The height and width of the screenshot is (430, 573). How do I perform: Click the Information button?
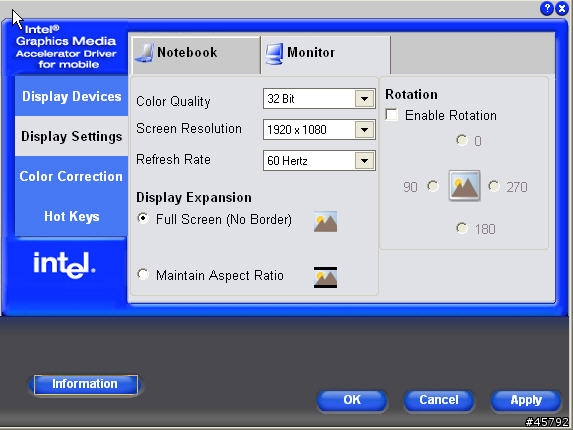tap(86, 384)
